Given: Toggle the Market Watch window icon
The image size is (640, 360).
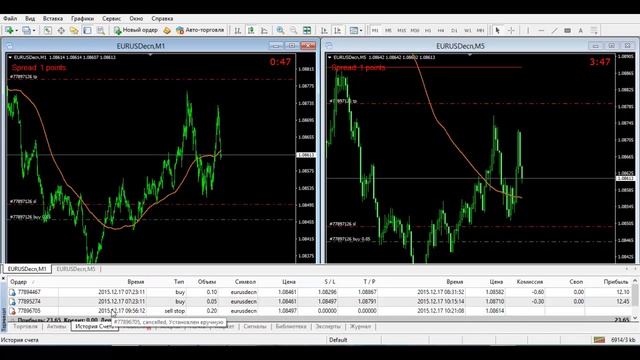Looking at the screenshot, I should click(x=48, y=30).
